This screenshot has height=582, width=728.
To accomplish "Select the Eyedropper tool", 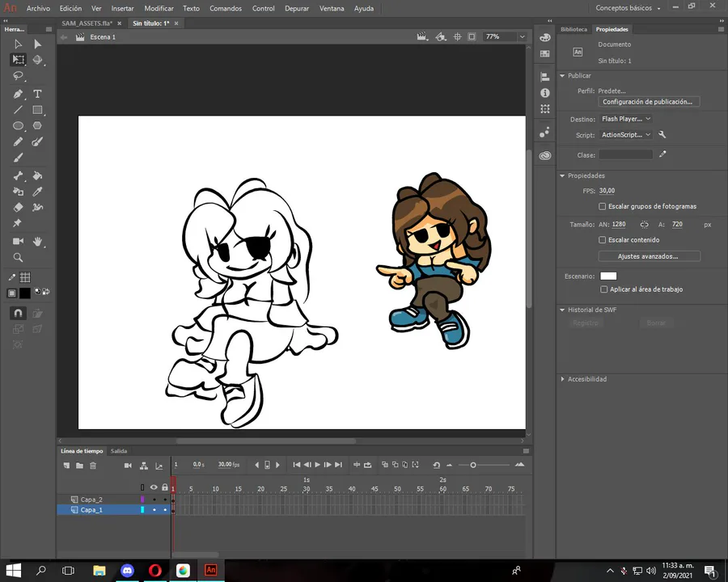I will point(37,192).
